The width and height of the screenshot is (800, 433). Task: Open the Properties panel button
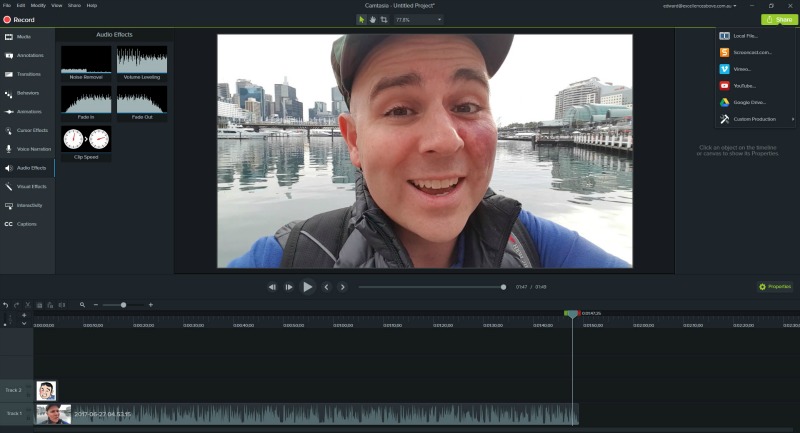point(775,287)
